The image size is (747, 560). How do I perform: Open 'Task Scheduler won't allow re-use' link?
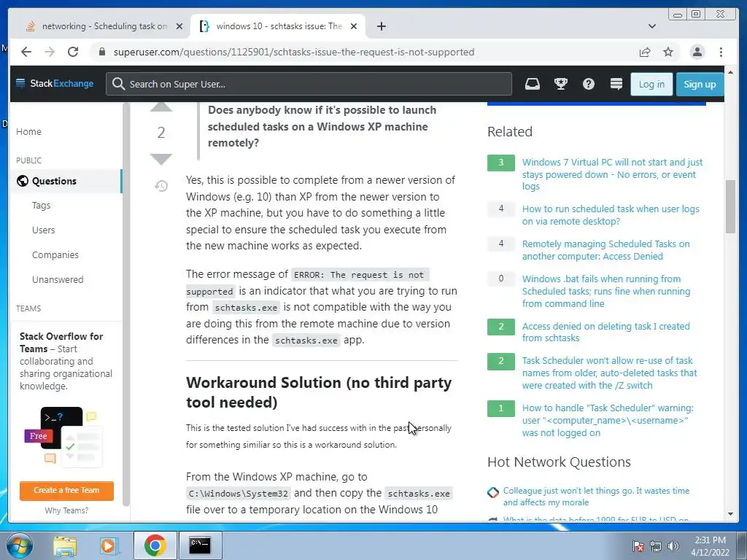click(609, 373)
